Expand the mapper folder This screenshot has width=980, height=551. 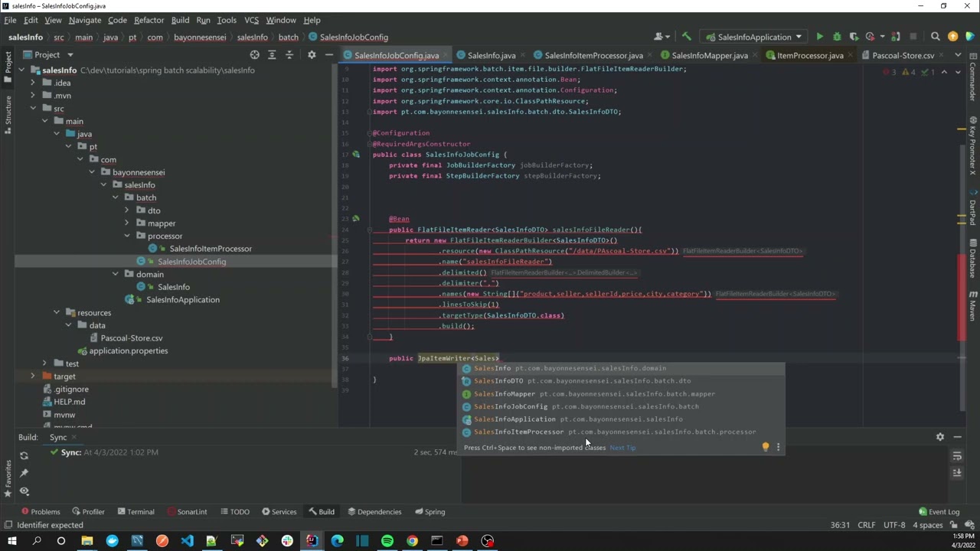click(x=127, y=223)
